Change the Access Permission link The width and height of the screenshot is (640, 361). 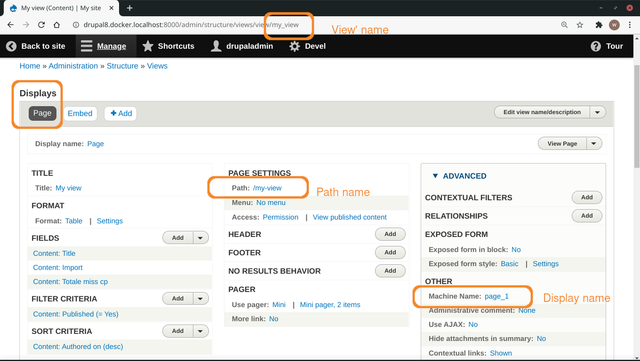coord(280,217)
